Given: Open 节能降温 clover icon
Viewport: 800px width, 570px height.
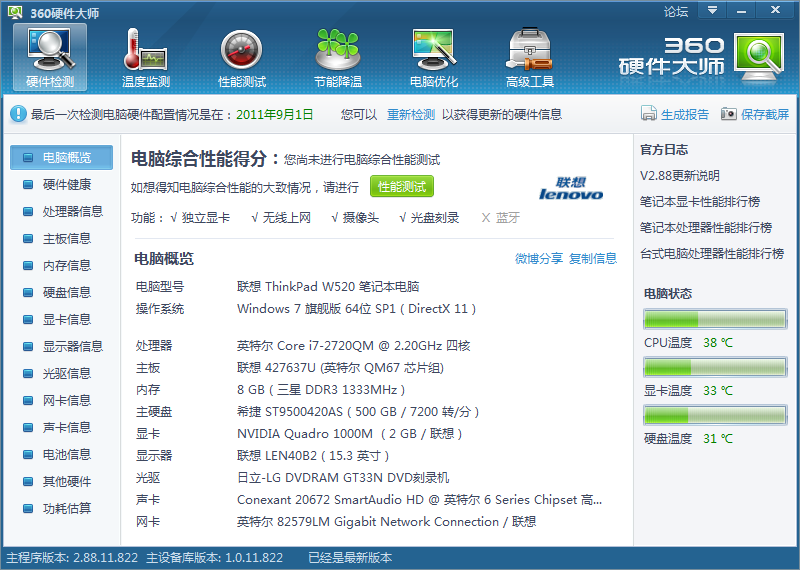Looking at the screenshot, I should 338,57.
